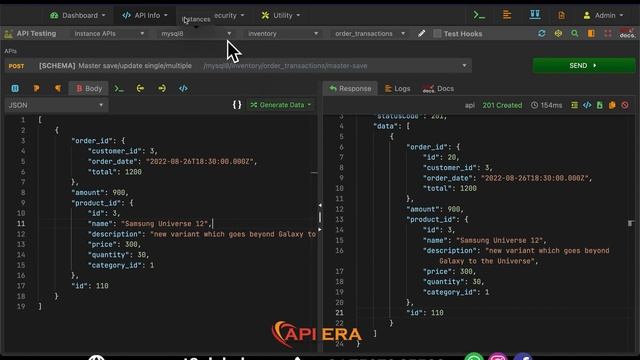Open the orange query-params tab icon
The height and width of the screenshot is (360, 640).
click(58, 88)
